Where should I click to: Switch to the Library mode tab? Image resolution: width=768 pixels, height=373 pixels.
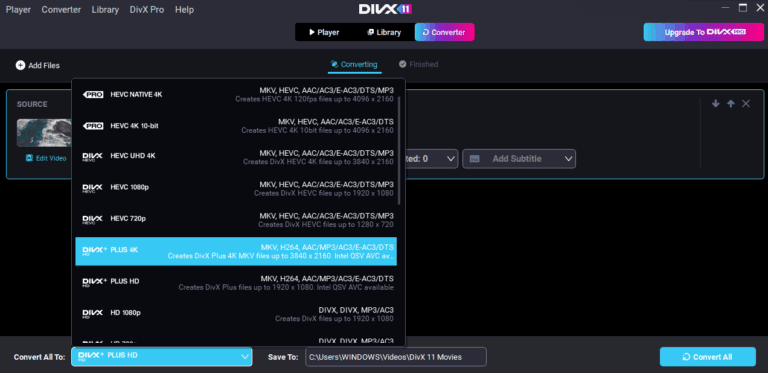[384, 32]
